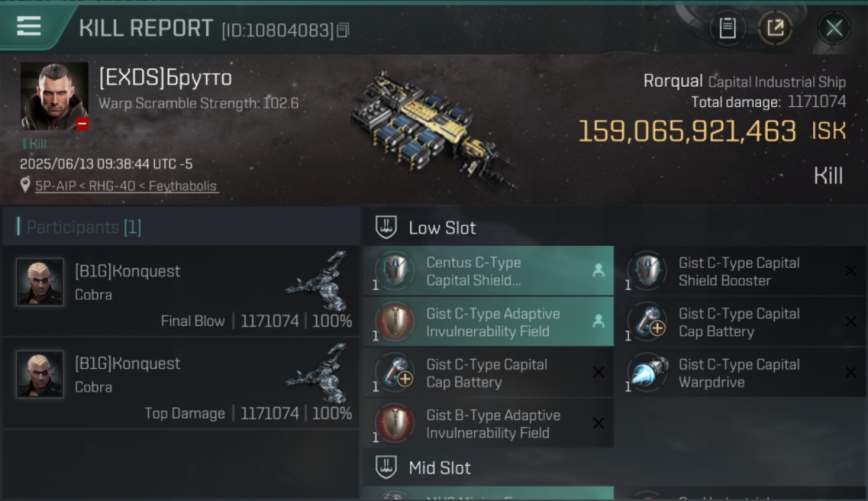Copy the kill report ID
The width and height of the screenshot is (868, 501).
point(343,30)
